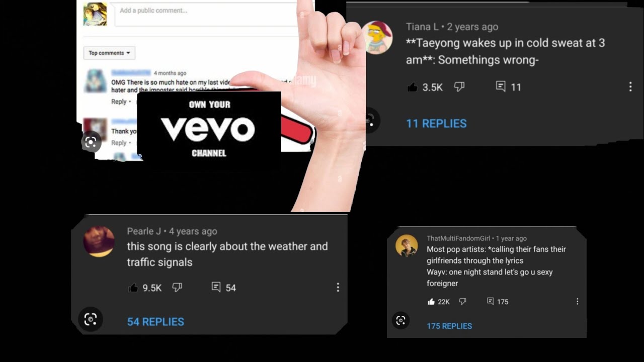This screenshot has width=644, height=362.
Task: Click the Add a public comment field
Action: pos(206,14)
